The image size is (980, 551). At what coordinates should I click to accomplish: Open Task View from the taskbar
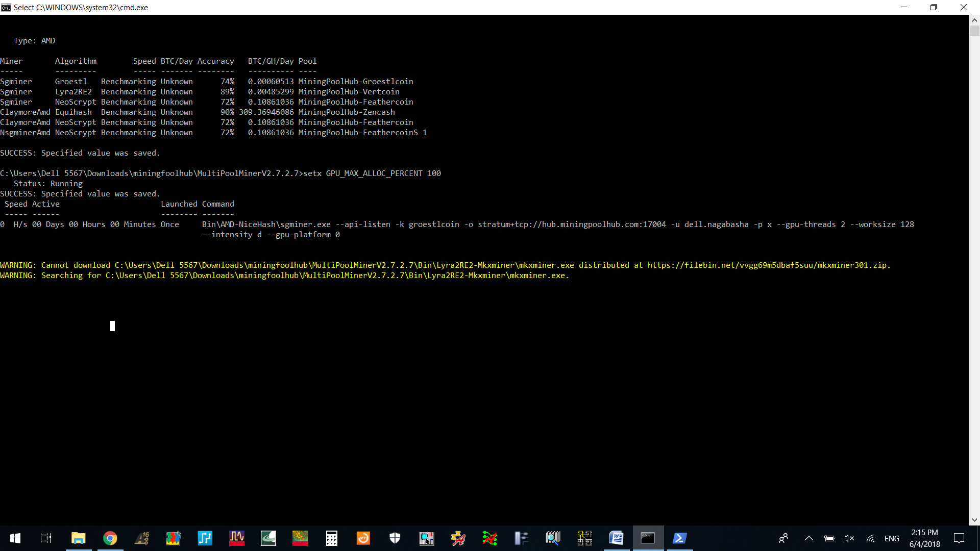[x=45, y=538]
